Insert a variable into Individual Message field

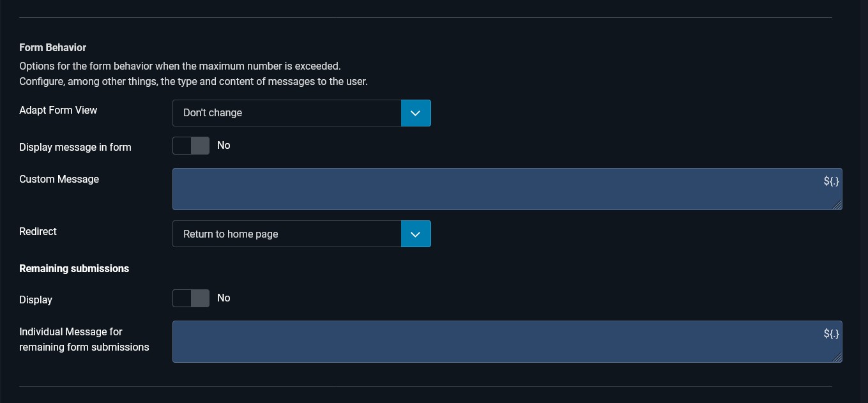[831, 333]
